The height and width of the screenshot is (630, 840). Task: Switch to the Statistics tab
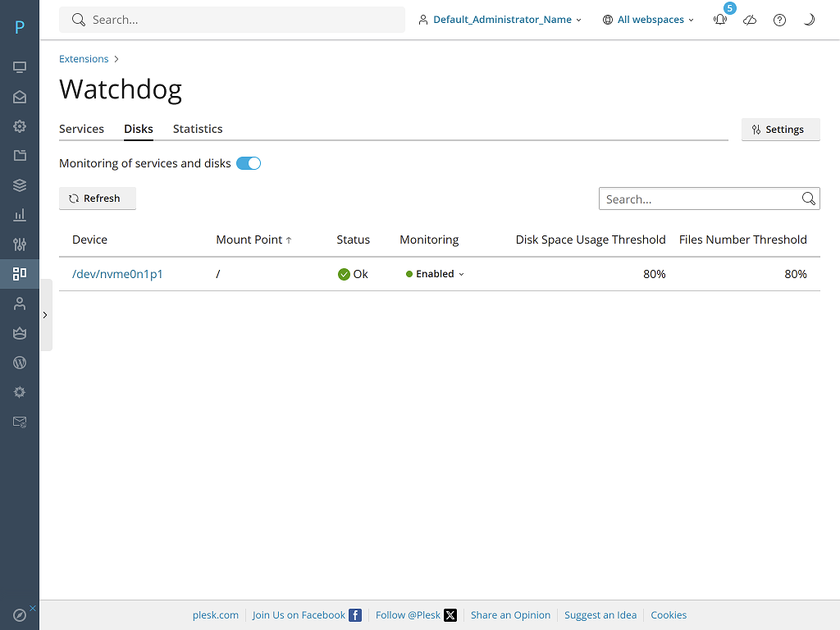pos(198,129)
